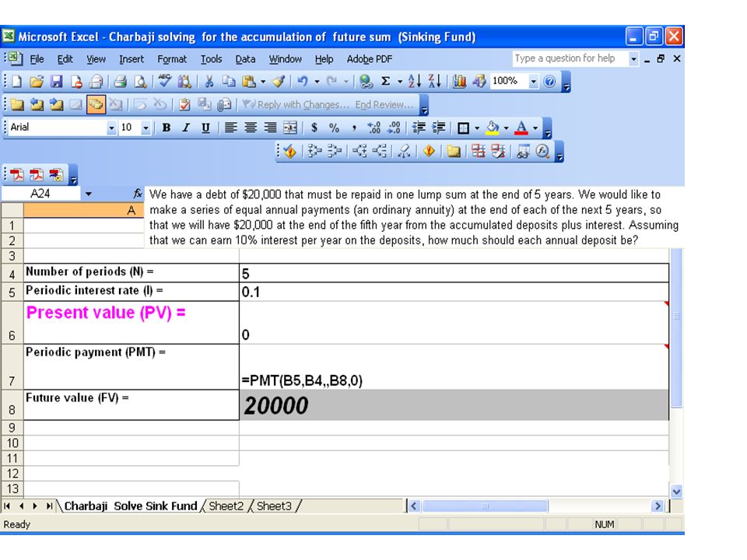Cut selection with the scissors icon
The image size is (747, 560).
[209, 82]
